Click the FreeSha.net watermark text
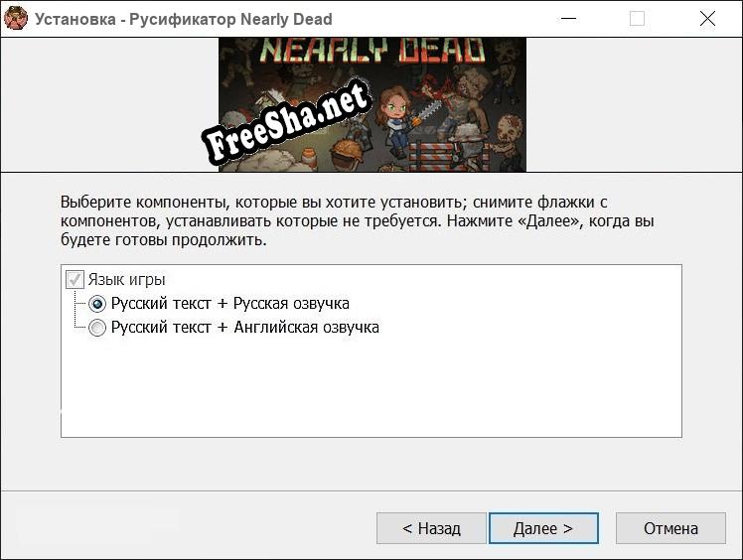Image resolution: width=743 pixels, height=560 pixels. 287,121
